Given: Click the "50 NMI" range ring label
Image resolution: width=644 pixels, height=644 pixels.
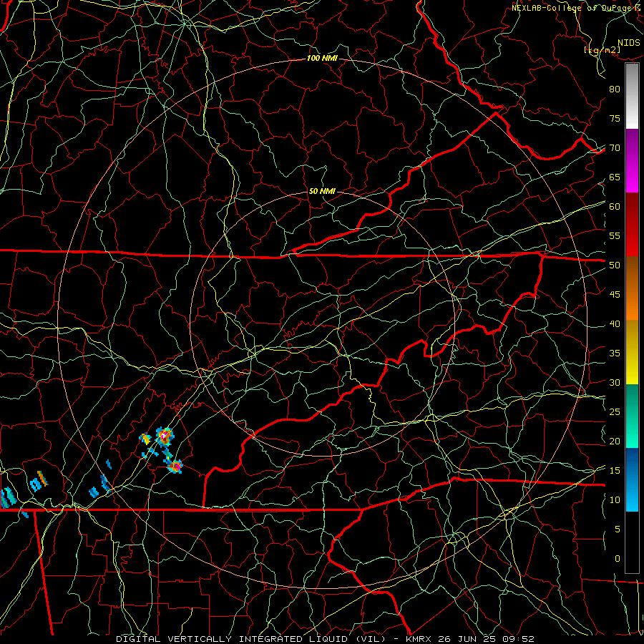Looking at the screenshot, I should pos(322,191).
